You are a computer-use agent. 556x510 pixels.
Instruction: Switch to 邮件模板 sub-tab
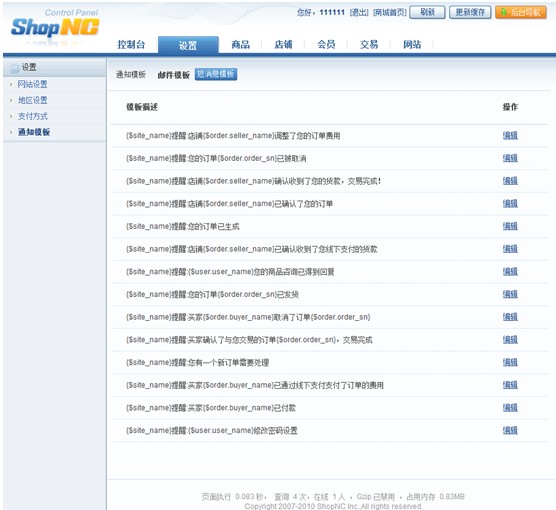tap(174, 75)
